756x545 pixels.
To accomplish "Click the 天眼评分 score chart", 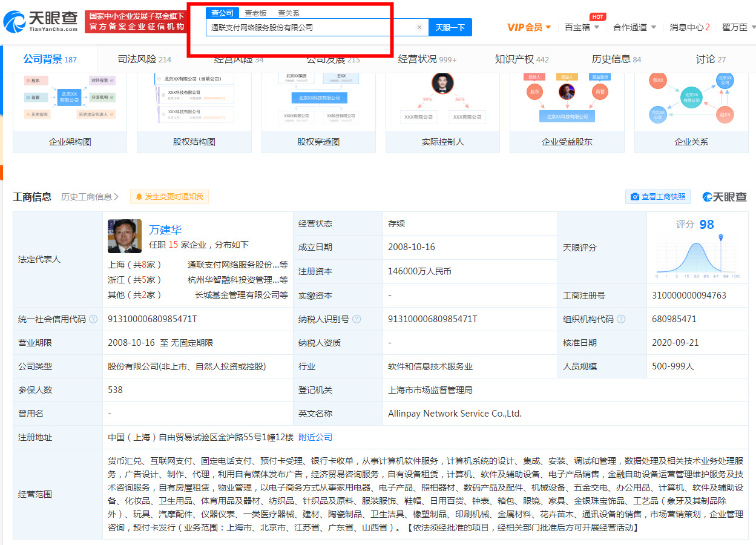I will [697, 256].
